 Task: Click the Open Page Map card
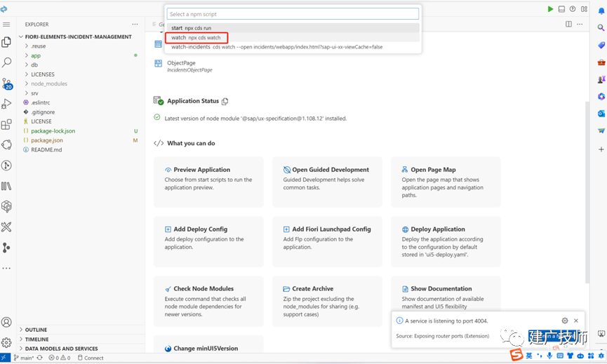(446, 182)
